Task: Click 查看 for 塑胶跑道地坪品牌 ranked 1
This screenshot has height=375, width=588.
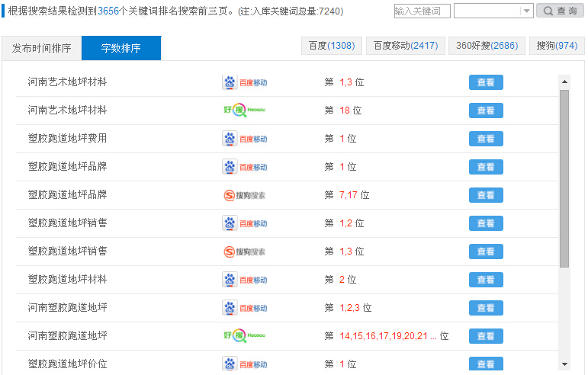Action: point(486,167)
